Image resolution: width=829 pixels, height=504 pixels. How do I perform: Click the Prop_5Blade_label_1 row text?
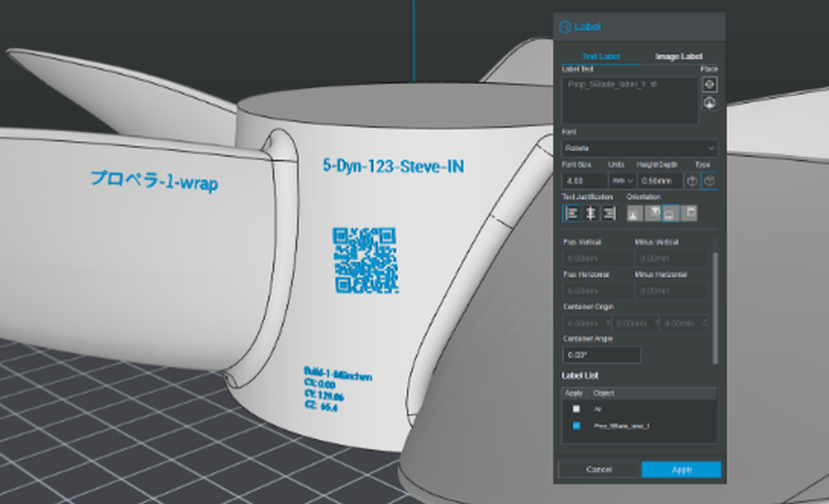[x=621, y=426]
